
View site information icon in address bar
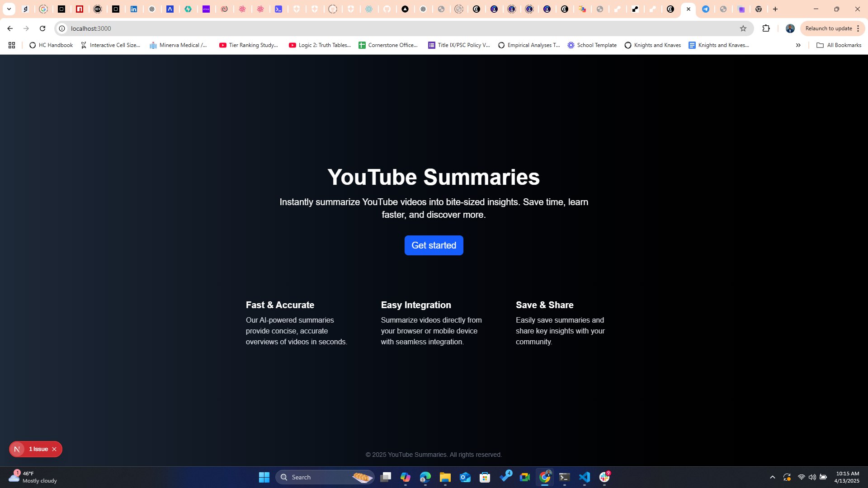62,28
